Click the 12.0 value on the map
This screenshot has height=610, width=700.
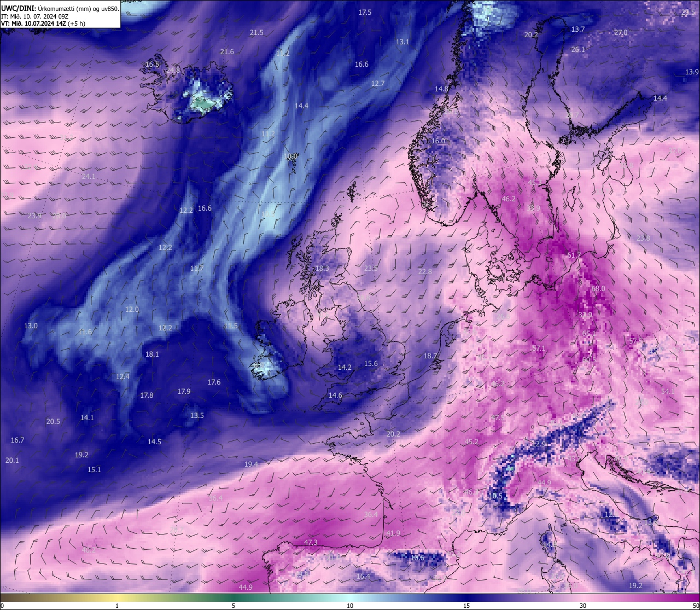pyautogui.click(x=132, y=309)
